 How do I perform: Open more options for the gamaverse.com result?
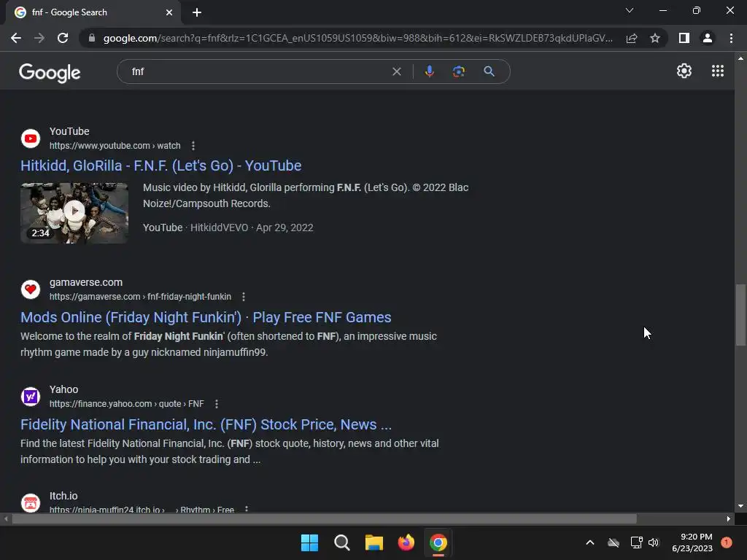(244, 297)
